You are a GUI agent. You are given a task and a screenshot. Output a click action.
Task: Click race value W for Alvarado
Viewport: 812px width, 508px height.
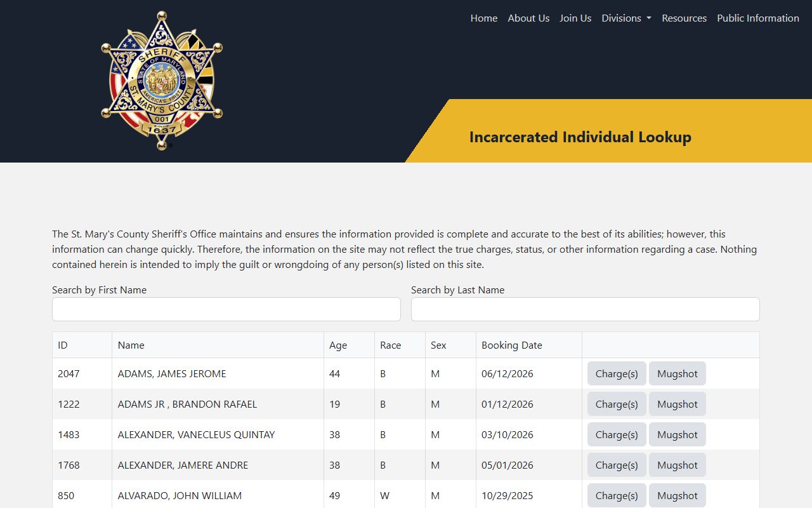point(384,495)
